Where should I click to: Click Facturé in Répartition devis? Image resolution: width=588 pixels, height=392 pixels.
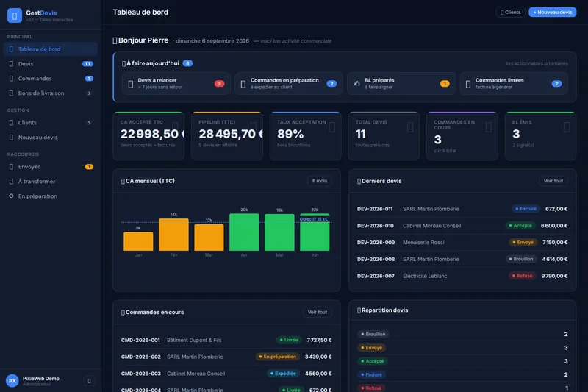coord(372,374)
